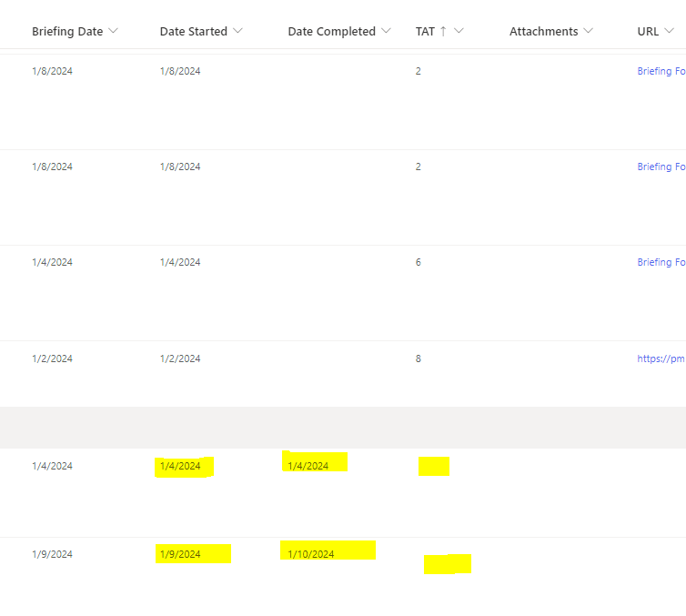Screen dimensions: 686x616
Task: Open the URL column dropdown chevron
Action: [x=669, y=31]
